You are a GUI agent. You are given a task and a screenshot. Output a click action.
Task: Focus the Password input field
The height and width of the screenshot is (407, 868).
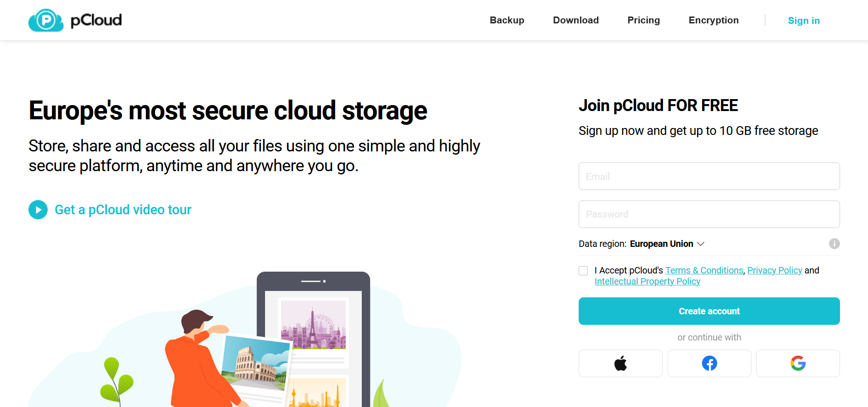tap(709, 214)
